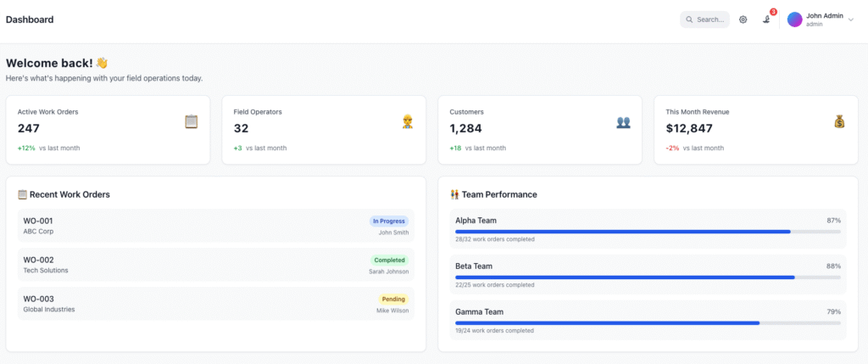
Task: Click the settings gear icon
Action: pos(743,20)
